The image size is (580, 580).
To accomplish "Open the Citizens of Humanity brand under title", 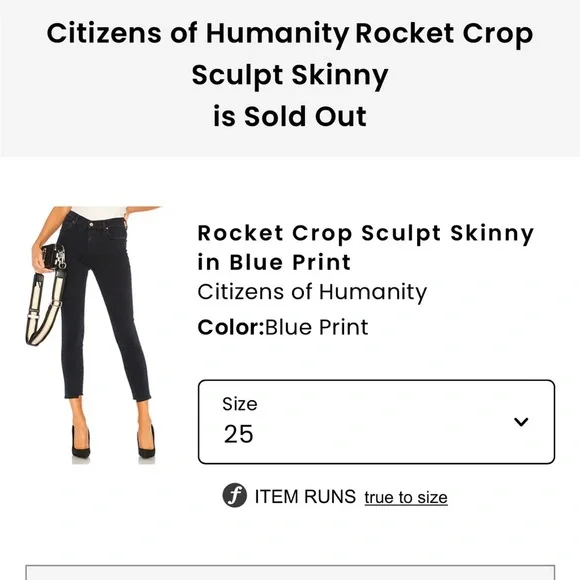I will point(312,292).
